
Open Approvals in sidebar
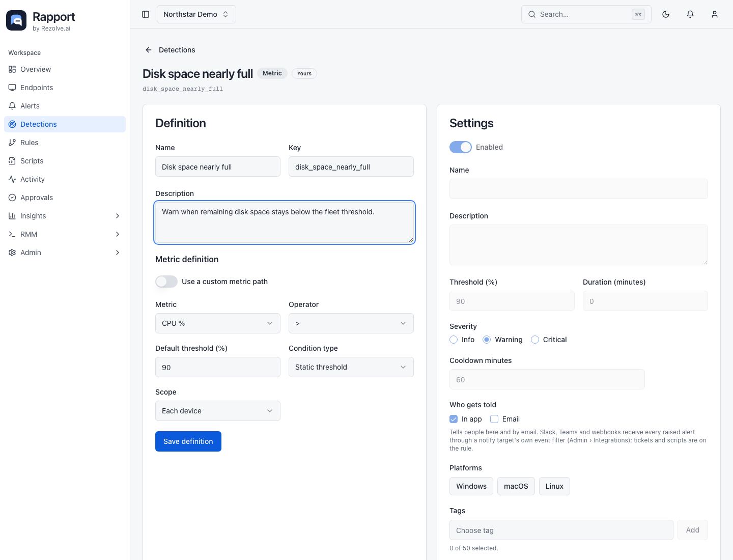point(65,198)
